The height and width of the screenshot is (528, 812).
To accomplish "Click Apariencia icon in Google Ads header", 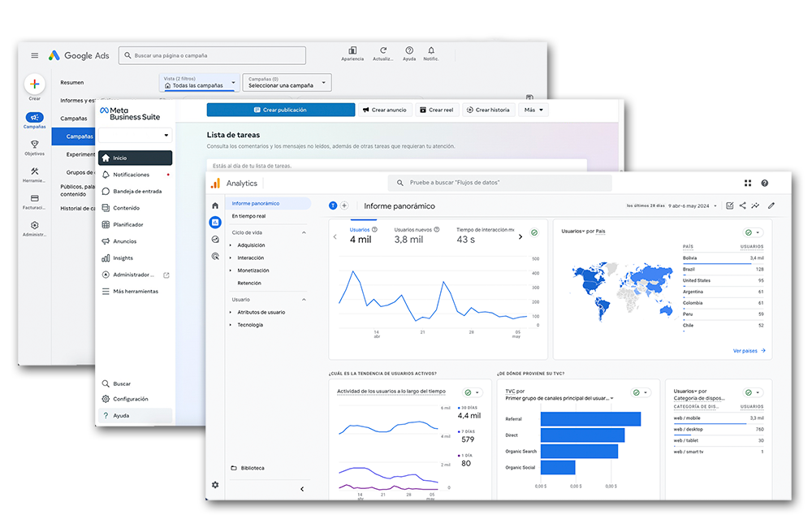I will pos(352,50).
